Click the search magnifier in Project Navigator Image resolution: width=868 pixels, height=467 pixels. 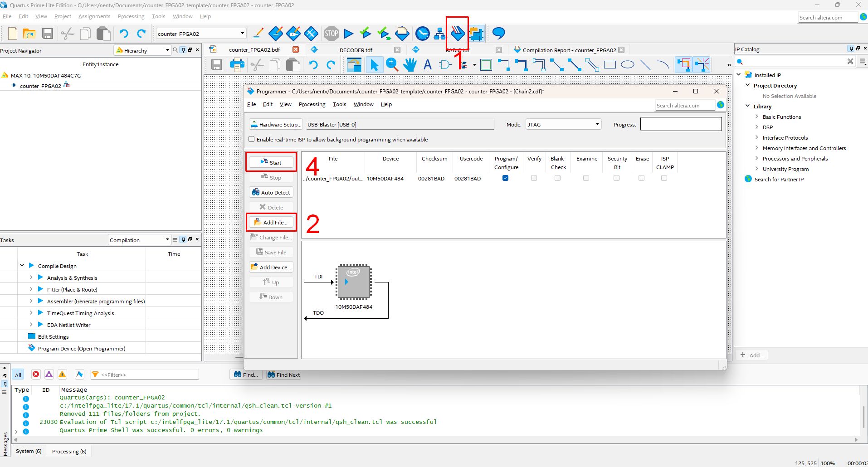click(176, 50)
